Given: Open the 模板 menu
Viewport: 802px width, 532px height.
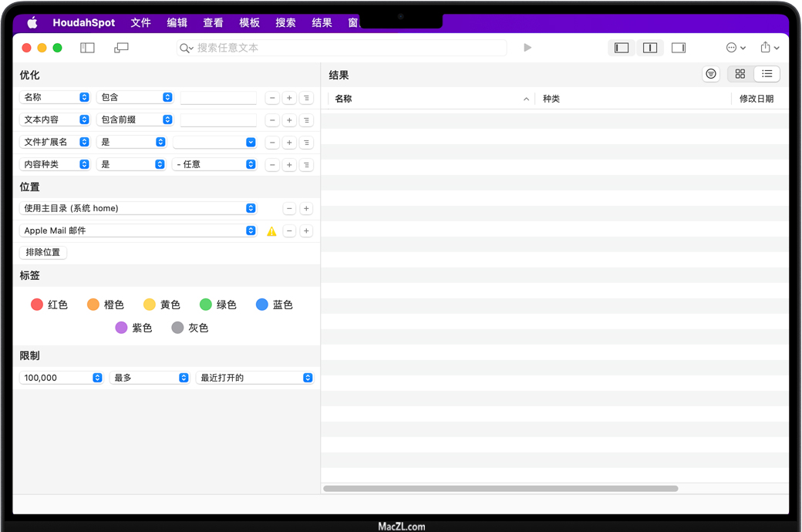Looking at the screenshot, I should click(x=249, y=22).
